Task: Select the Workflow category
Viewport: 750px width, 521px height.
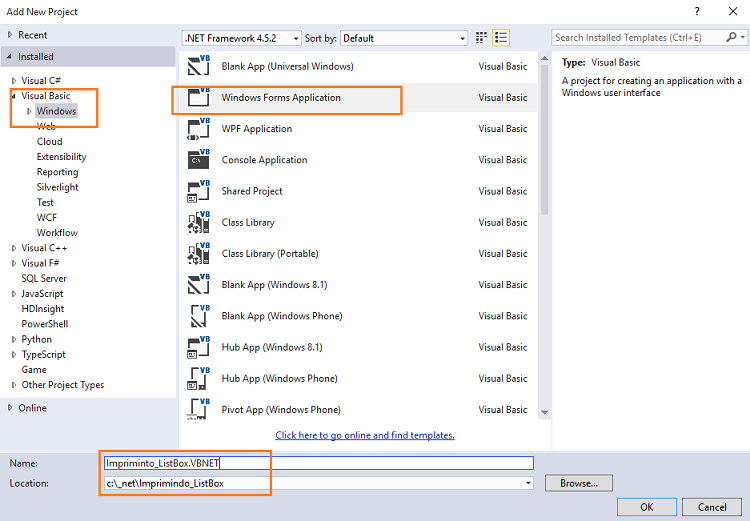Action: click(x=57, y=233)
